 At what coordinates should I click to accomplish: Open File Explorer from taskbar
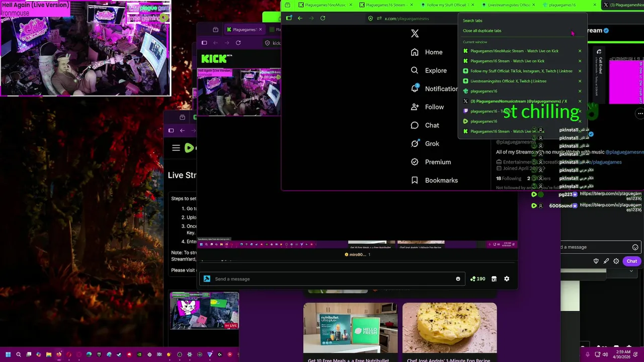tap(49, 354)
